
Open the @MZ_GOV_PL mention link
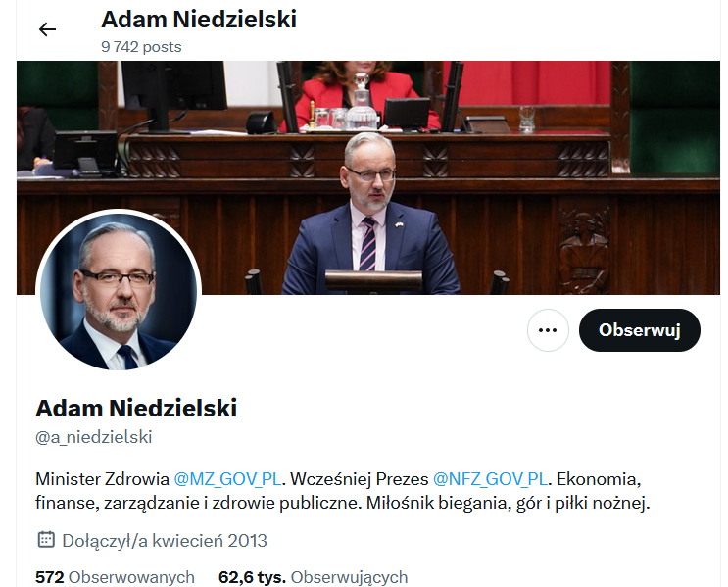[x=227, y=479]
